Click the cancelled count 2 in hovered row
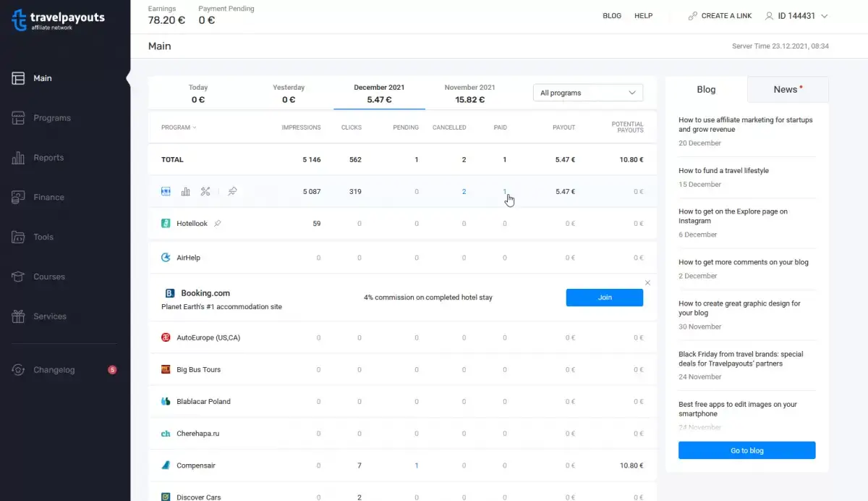 pos(464,192)
